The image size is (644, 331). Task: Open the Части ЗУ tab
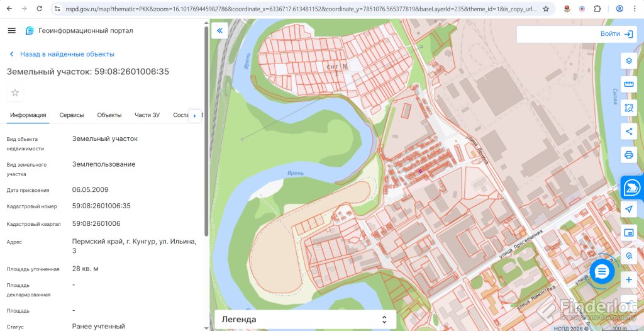pos(147,115)
